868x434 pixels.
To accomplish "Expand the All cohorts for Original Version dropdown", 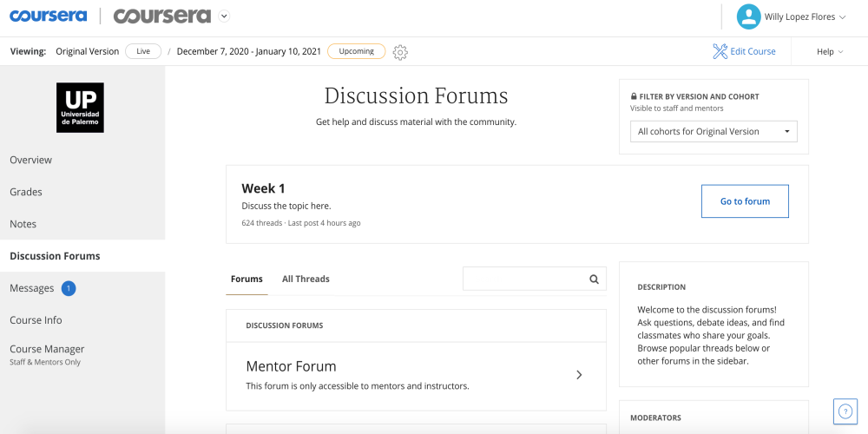I will click(713, 132).
